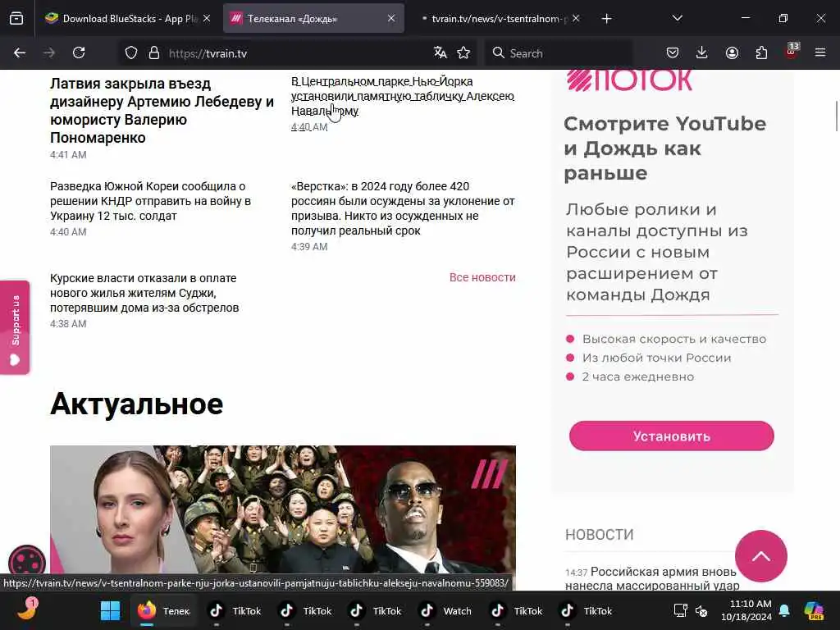Open a new tab with the plus
Viewport: 840px width, 630px height.
point(606,19)
